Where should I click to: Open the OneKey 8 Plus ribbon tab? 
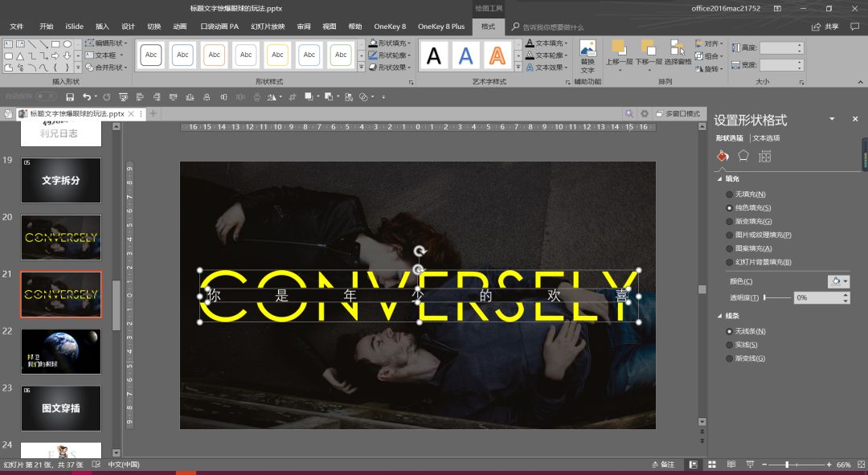pyautogui.click(x=441, y=27)
